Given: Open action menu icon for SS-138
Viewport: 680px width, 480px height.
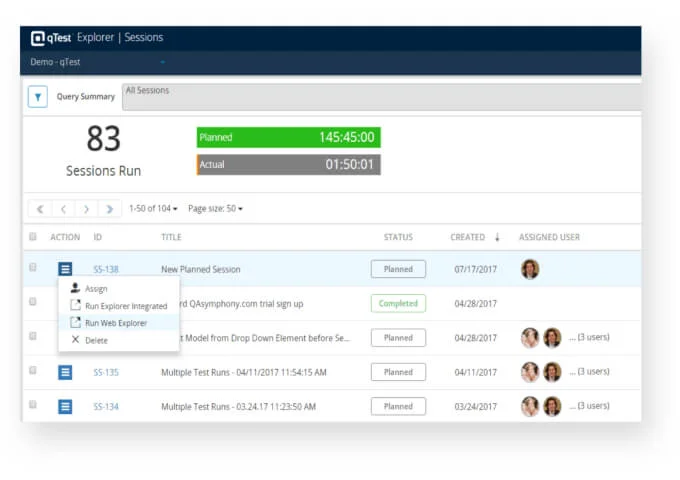Looking at the screenshot, I should coord(65,269).
